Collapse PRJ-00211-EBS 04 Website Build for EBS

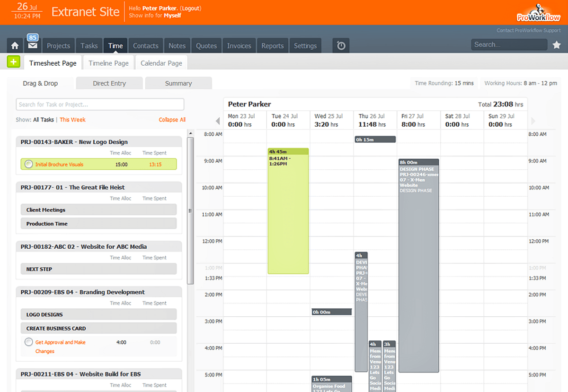(99, 374)
